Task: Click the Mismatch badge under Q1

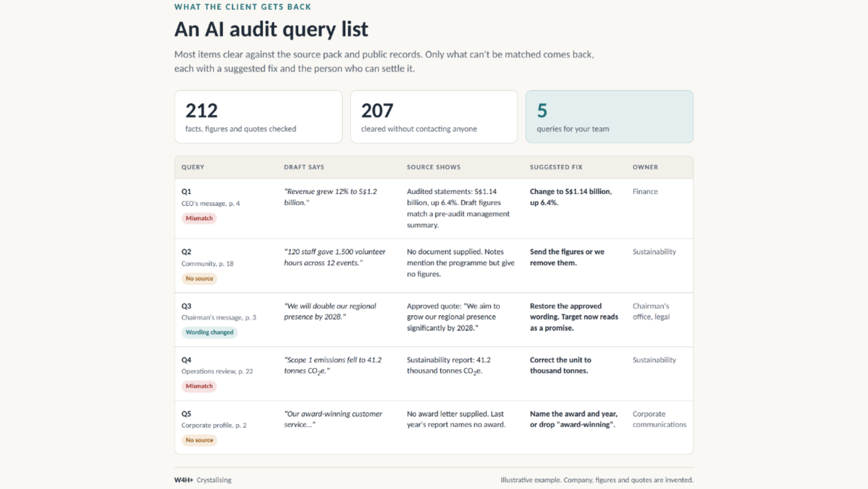Action: [x=199, y=218]
